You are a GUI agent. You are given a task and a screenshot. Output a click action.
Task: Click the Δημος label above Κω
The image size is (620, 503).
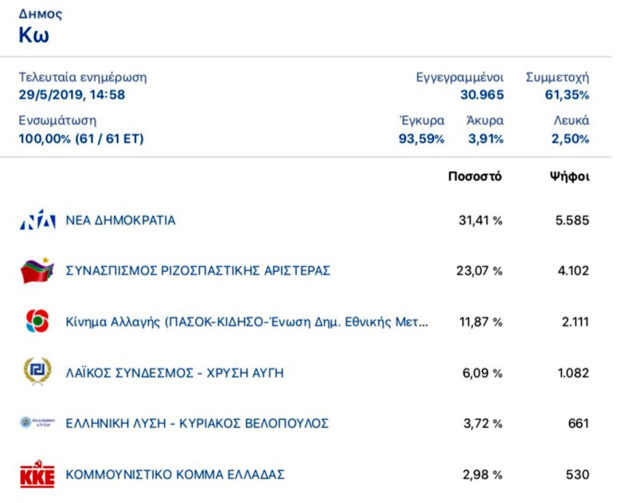(40, 14)
